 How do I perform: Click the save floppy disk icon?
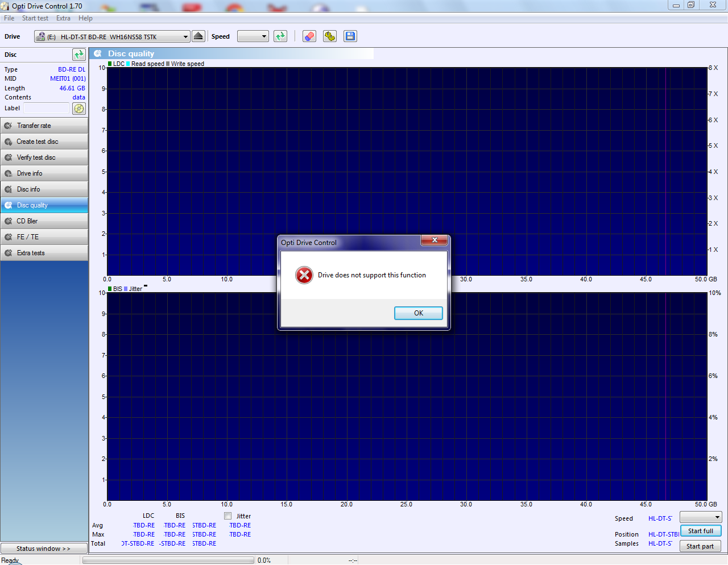click(350, 36)
